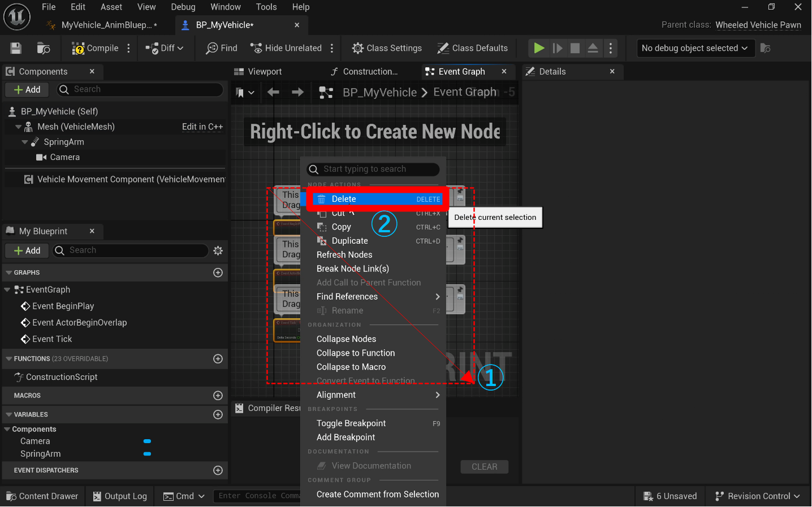The height and width of the screenshot is (507, 812).
Task: Click the My Blueprint search field
Action: [131, 250]
